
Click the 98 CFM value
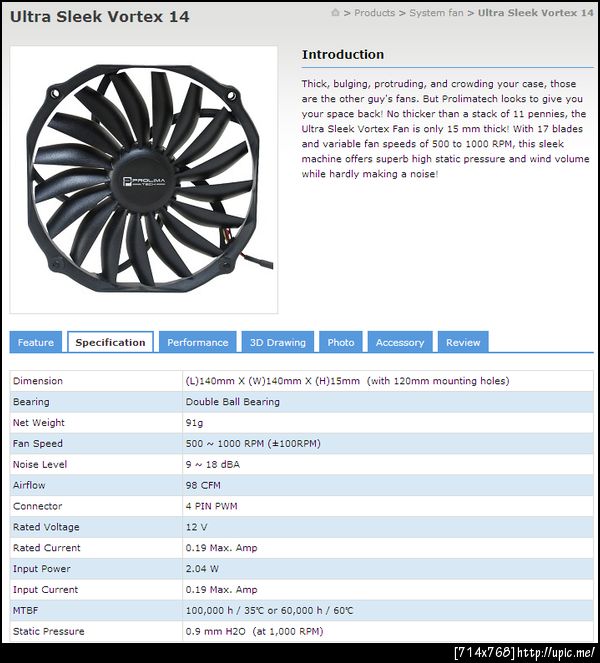(203, 485)
